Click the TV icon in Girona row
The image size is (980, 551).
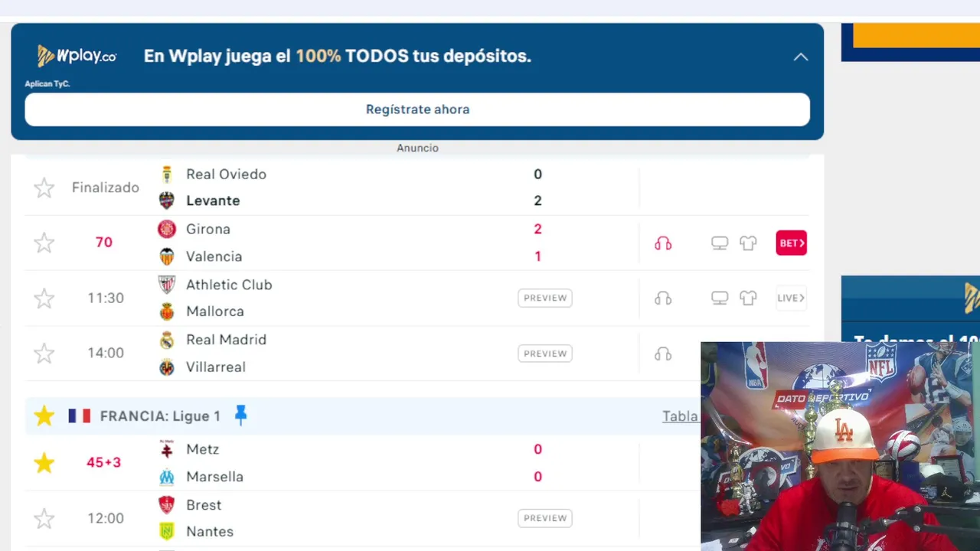(x=720, y=243)
